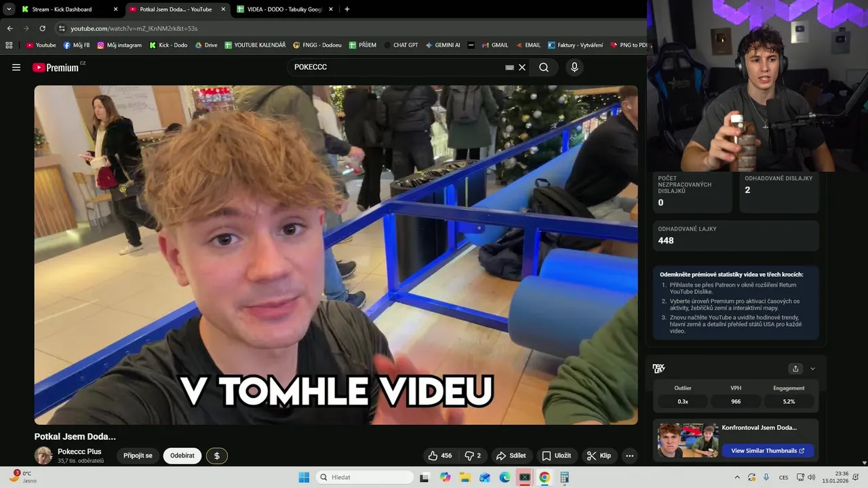Click Odhadované lajky 448 stat card
This screenshot has width=868, height=488.
coord(736,235)
